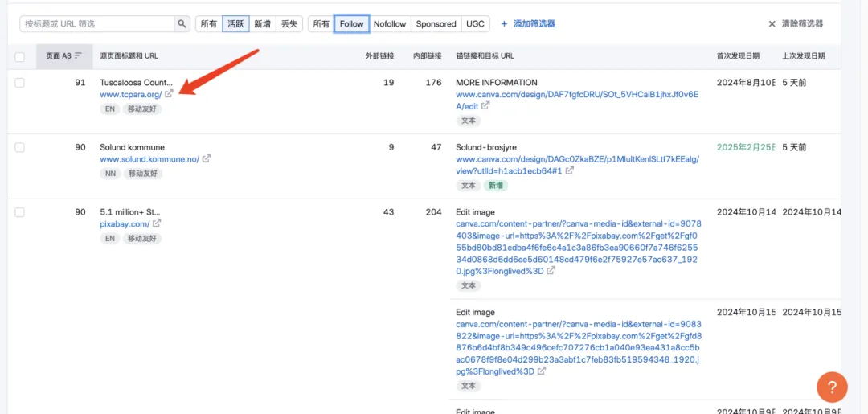This screenshot has width=868, height=414.
Task: Click the search magnifier icon
Action: click(182, 24)
